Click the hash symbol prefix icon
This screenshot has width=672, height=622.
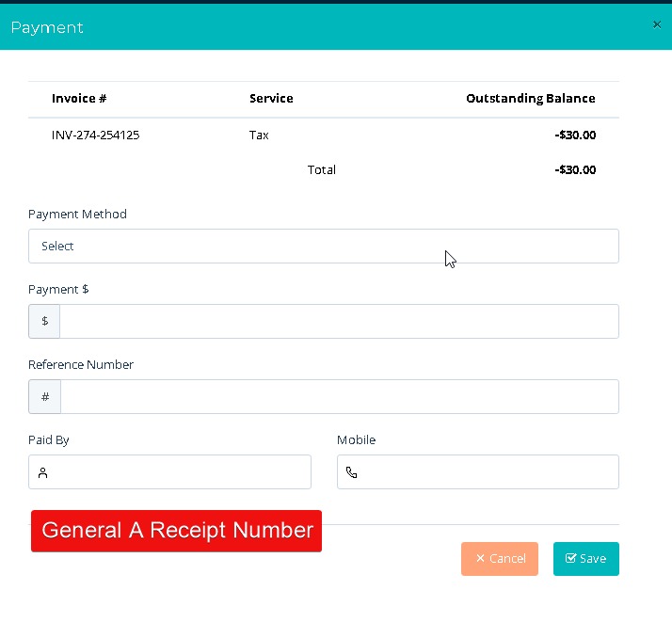pos(45,397)
